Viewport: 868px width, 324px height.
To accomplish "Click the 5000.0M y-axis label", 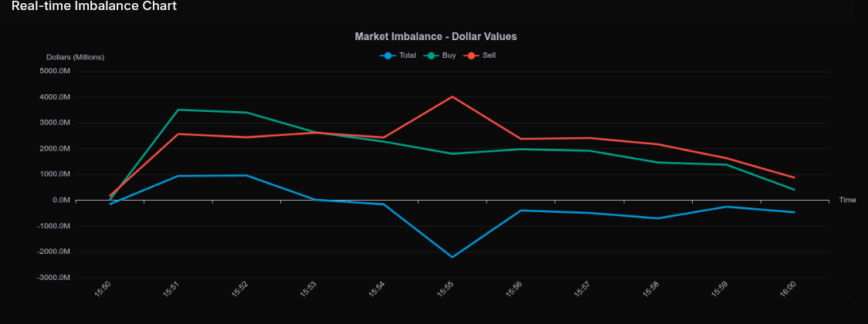I will (x=55, y=71).
